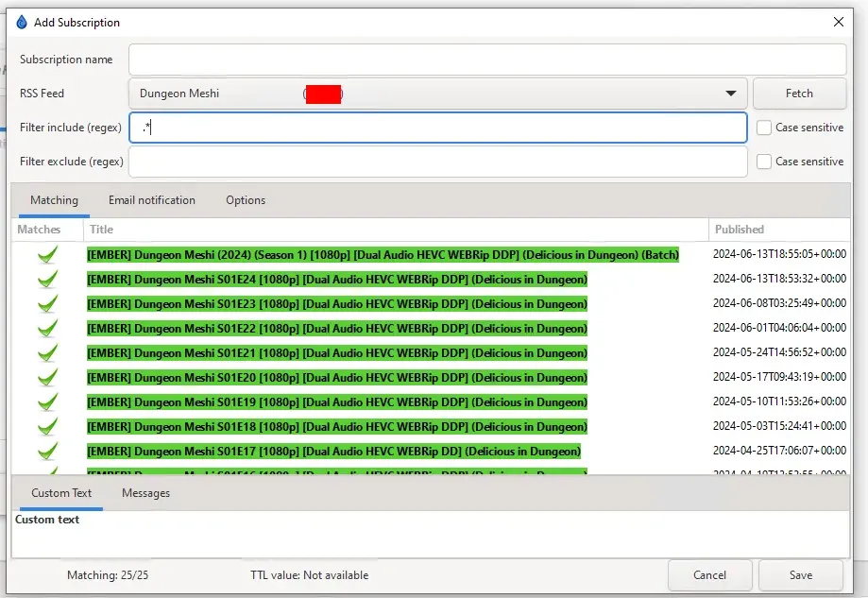Viewport: 868px width, 598px height.
Task: Open the Options tab
Action: 246,200
